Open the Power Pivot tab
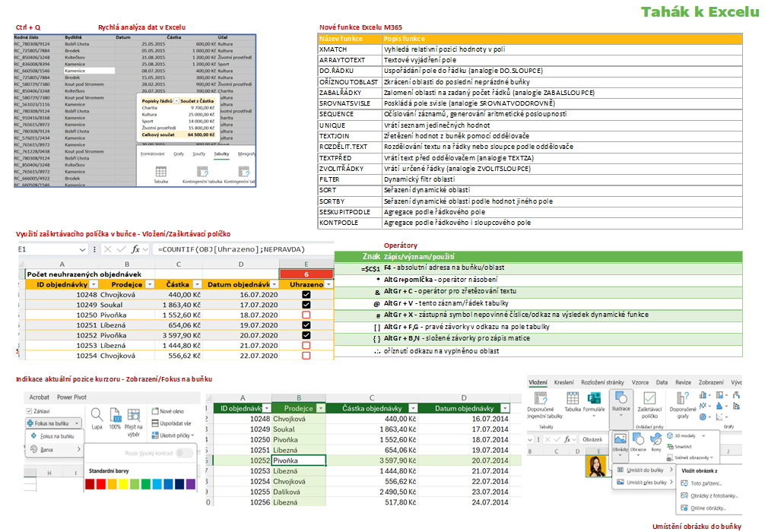 tap(71, 397)
